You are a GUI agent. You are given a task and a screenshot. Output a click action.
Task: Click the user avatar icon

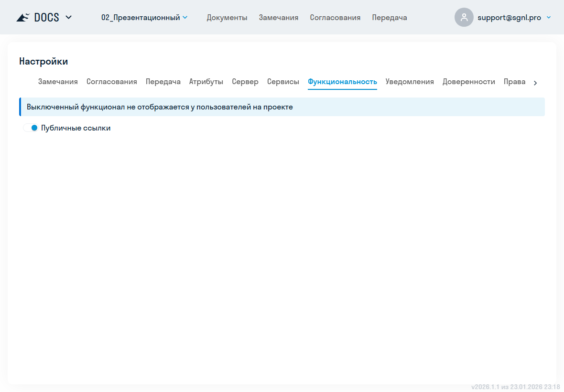(x=464, y=17)
